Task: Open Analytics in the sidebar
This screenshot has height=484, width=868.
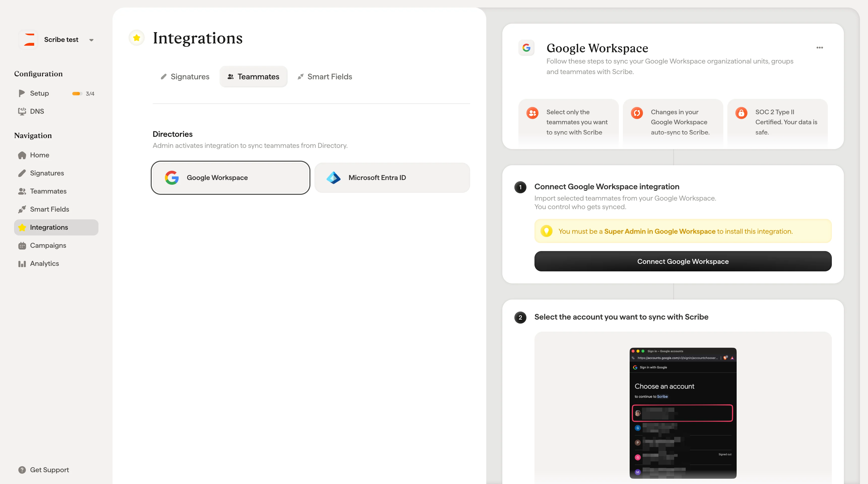Action: click(x=56, y=264)
